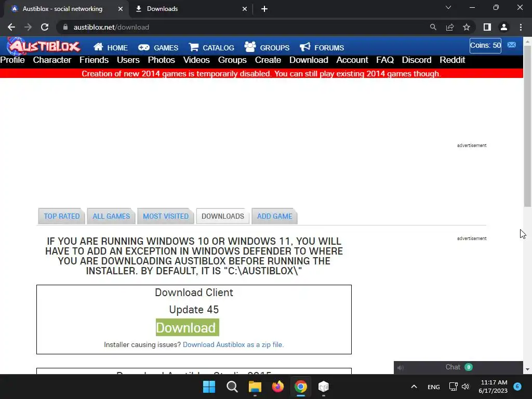Viewport: 532px width, 399px height.
Task: Open the browser side panel icon
Action: point(487,27)
